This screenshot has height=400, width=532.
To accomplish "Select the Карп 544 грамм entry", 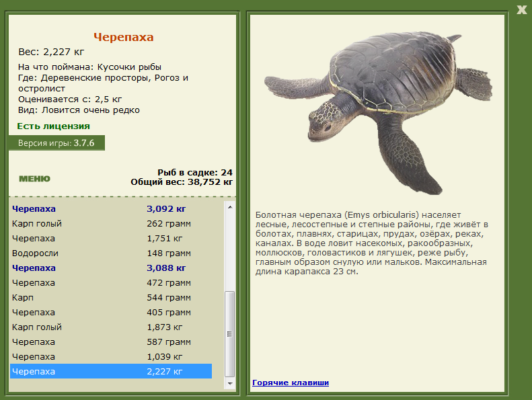I will click(x=111, y=298).
